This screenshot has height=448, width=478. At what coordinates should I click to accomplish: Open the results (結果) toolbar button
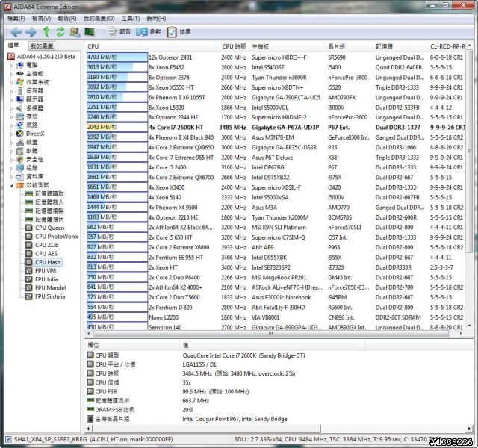point(179,31)
